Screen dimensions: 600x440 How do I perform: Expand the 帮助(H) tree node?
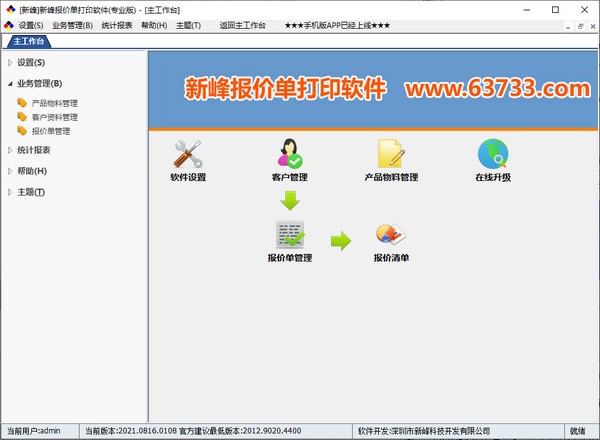[10, 171]
